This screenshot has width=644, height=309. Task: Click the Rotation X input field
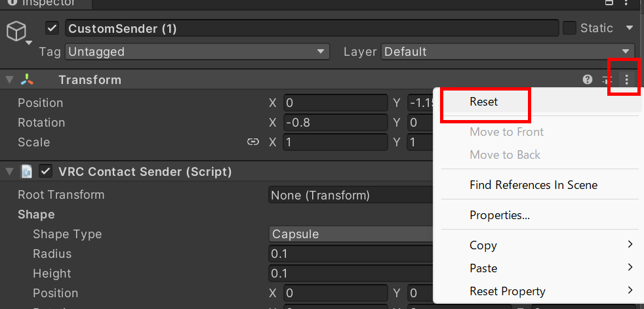tap(335, 123)
